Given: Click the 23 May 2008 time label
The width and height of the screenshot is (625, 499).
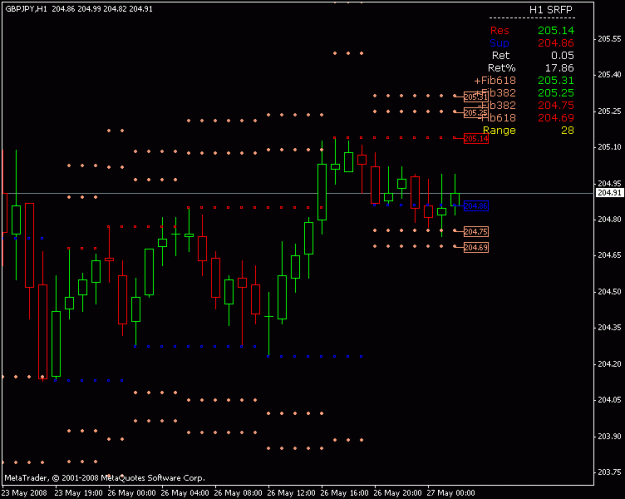Looking at the screenshot, I should pos(24,493).
